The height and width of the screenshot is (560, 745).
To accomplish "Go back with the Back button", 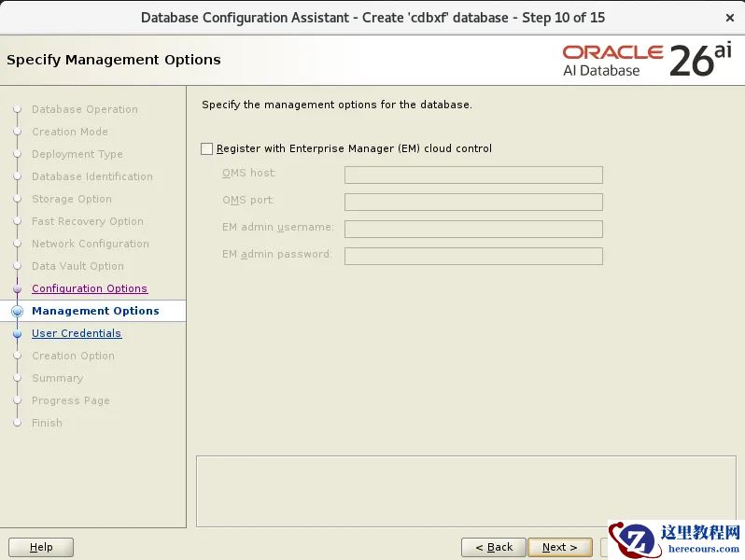I will [x=494, y=547].
